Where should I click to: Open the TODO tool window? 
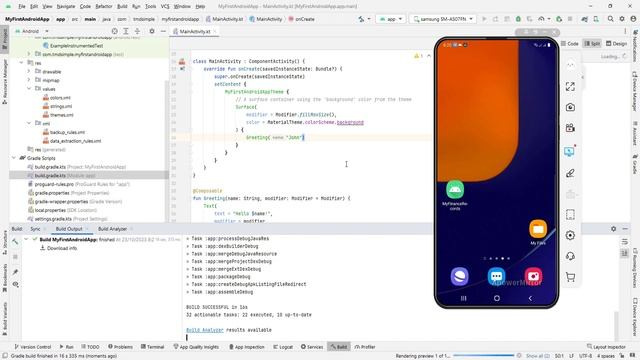click(x=90, y=347)
